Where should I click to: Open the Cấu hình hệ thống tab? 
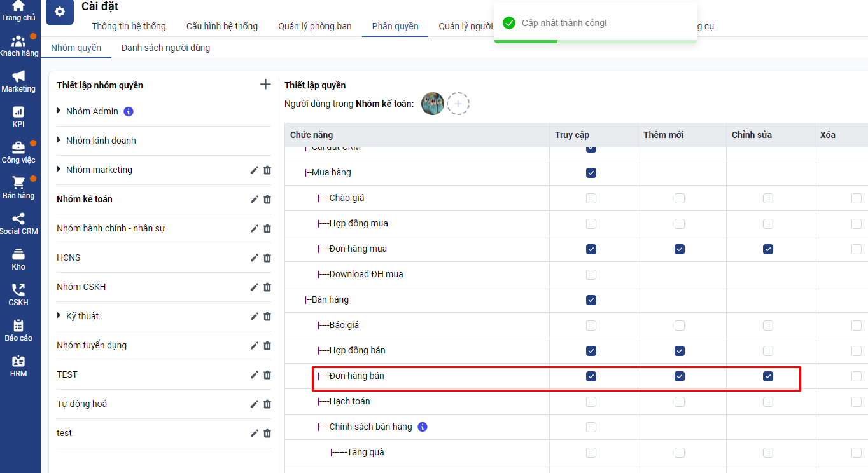click(221, 26)
